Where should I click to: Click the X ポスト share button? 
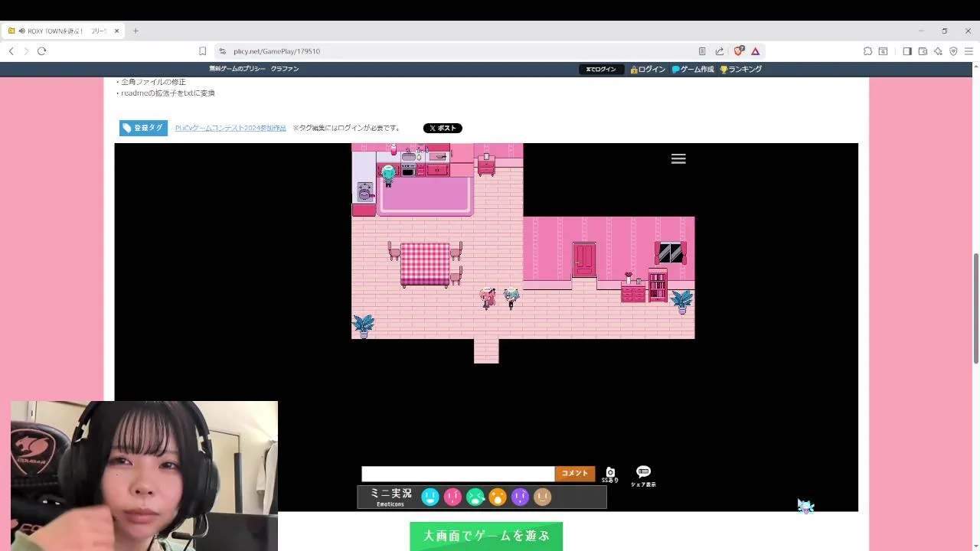[443, 128]
